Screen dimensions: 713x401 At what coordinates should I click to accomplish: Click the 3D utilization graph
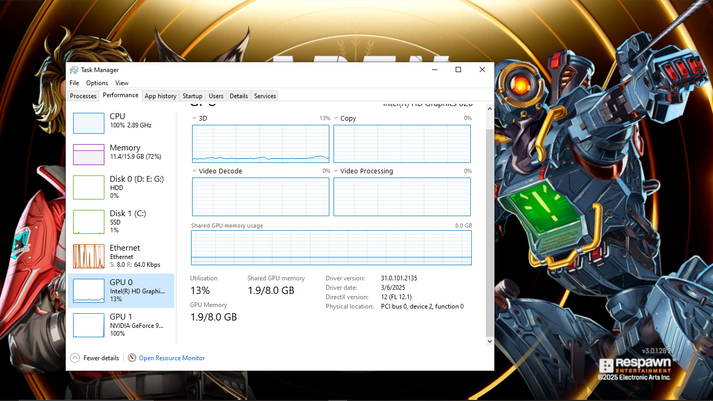pyautogui.click(x=261, y=144)
